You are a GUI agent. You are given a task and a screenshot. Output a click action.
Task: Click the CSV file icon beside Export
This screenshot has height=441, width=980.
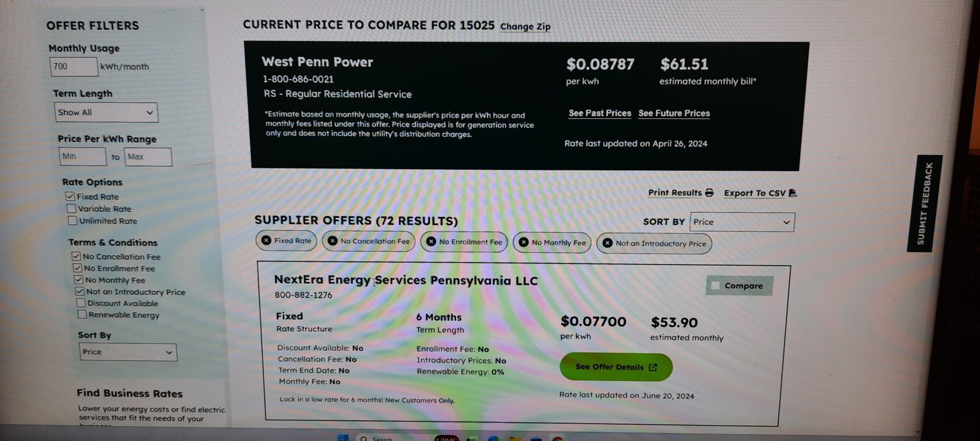793,193
